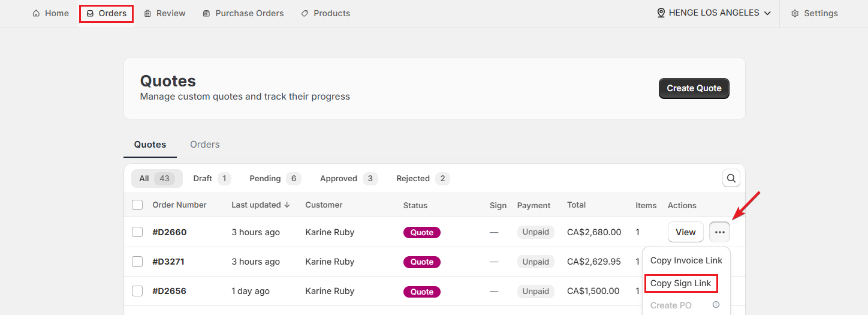Click the info icon beside Create PO
Screen dimensions: 868x315
pos(716,305)
